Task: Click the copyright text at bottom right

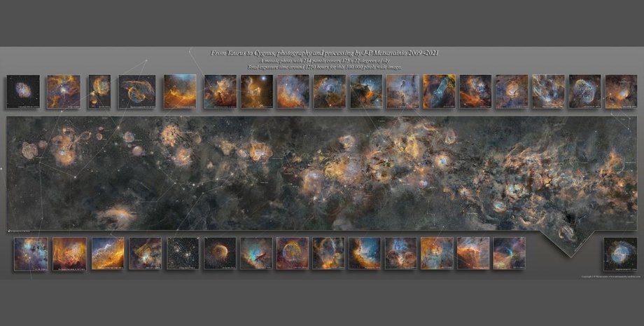Action: click(x=609, y=276)
